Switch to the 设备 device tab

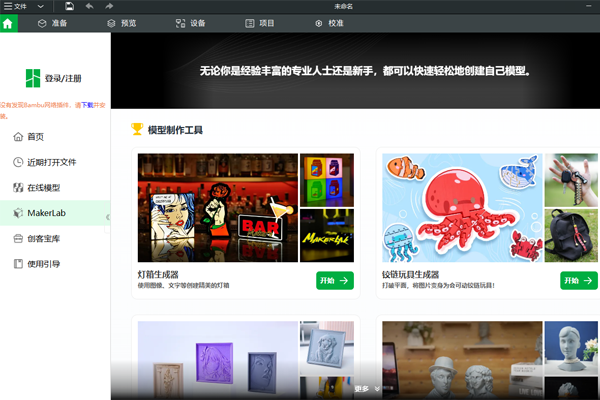coord(190,22)
